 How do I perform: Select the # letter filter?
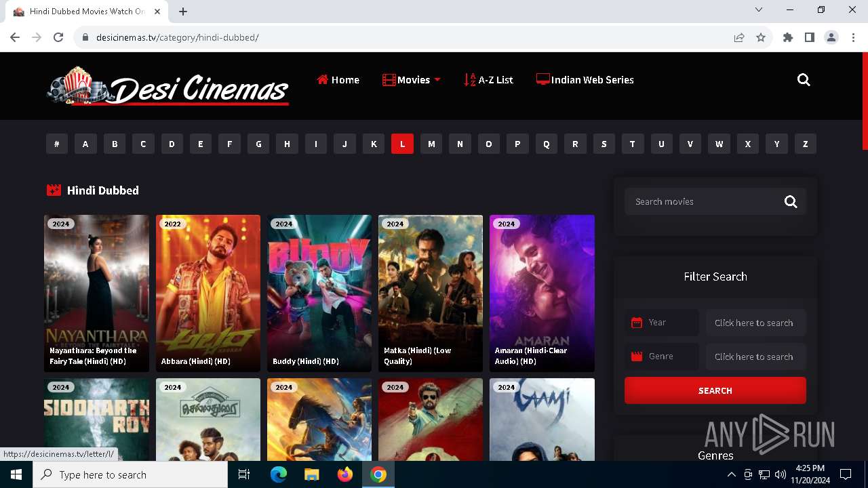tap(57, 144)
